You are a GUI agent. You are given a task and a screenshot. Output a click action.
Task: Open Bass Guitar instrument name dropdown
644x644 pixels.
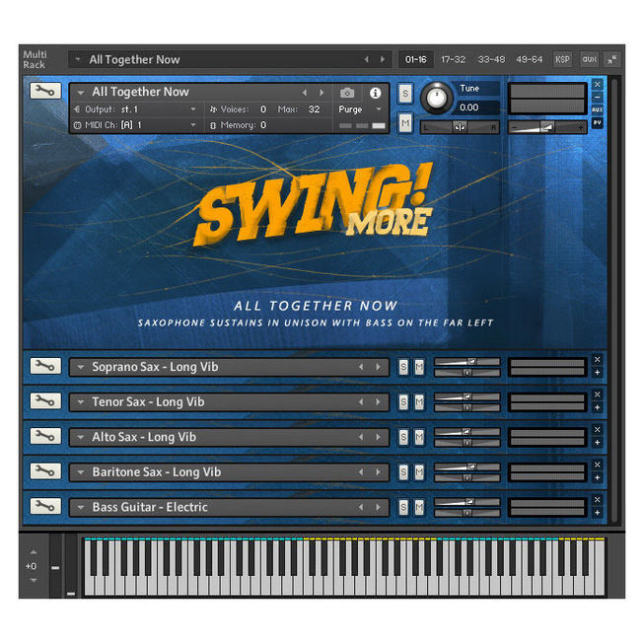point(81,507)
